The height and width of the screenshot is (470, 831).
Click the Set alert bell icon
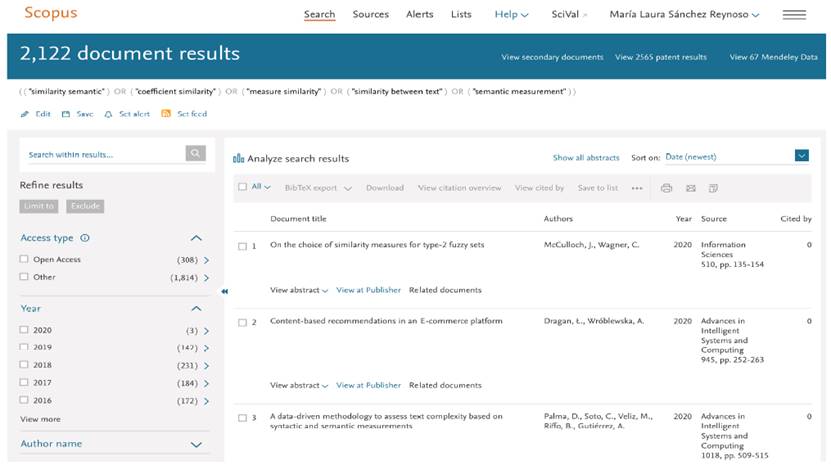[108, 114]
